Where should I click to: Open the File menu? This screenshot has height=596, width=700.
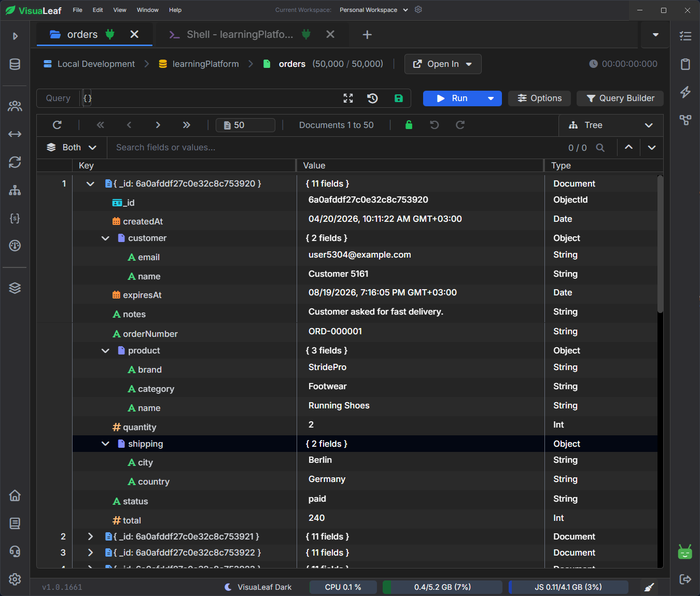(x=77, y=10)
